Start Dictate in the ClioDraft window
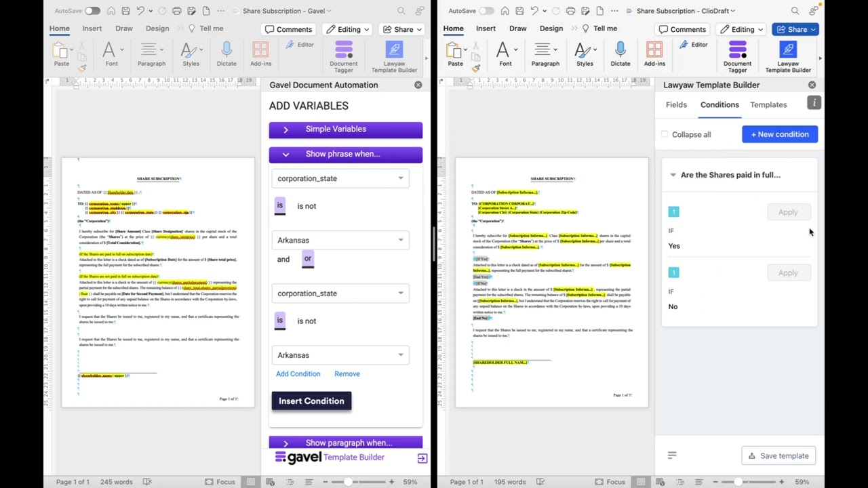This screenshot has height=488, width=868. (x=620, y=54)
